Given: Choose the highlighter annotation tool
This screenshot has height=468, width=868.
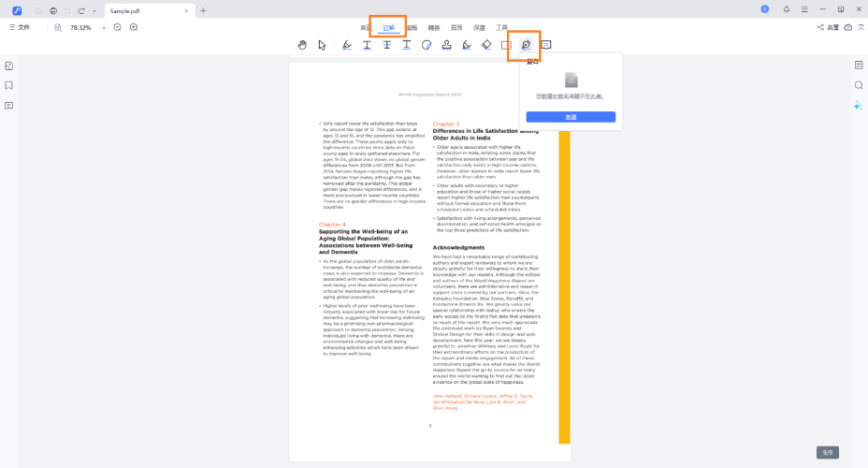Looking at the screenshot, I should point(347,45).
